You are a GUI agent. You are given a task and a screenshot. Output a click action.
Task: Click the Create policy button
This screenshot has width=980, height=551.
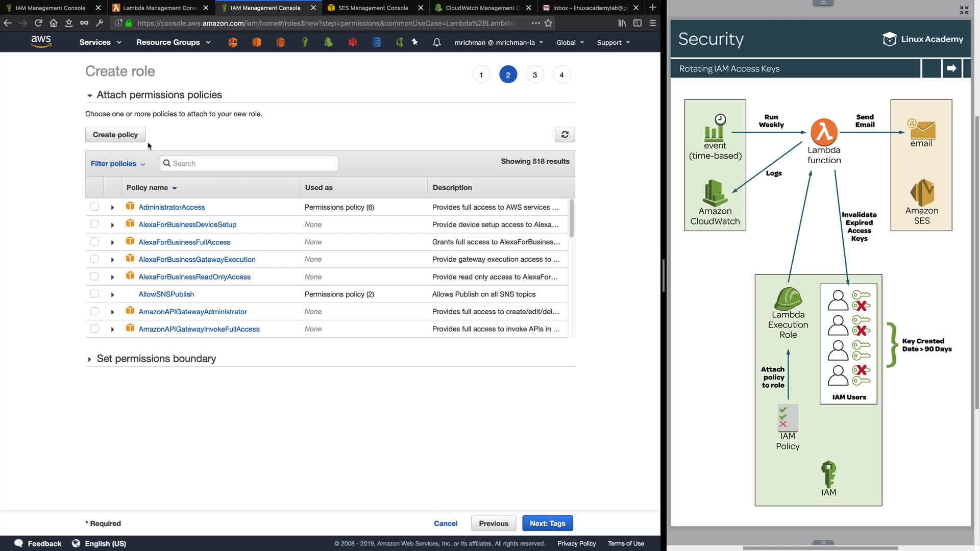point(115,135)
